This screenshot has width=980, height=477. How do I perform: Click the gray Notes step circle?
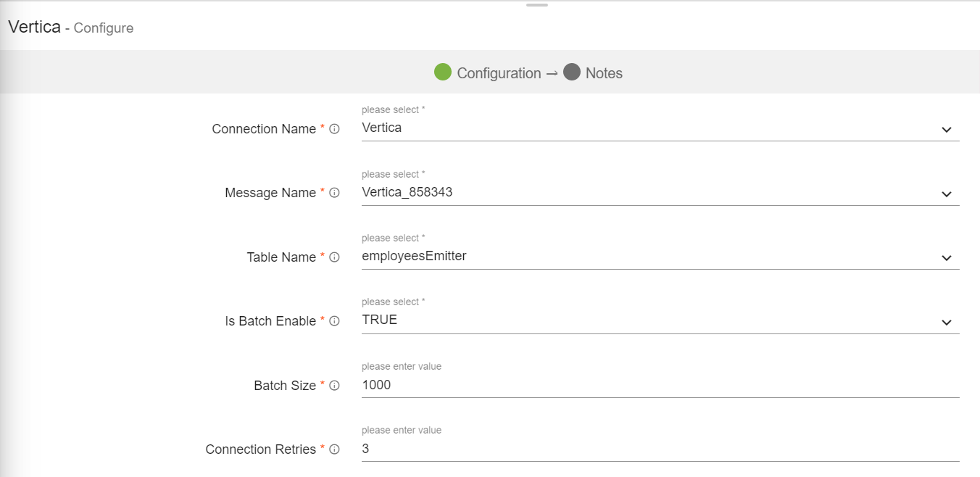(572, 72)
